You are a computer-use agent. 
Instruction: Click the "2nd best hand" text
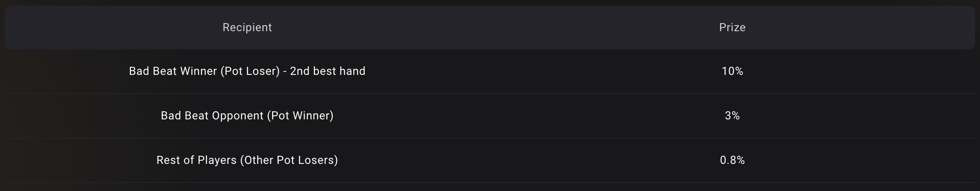coord(327,71)
